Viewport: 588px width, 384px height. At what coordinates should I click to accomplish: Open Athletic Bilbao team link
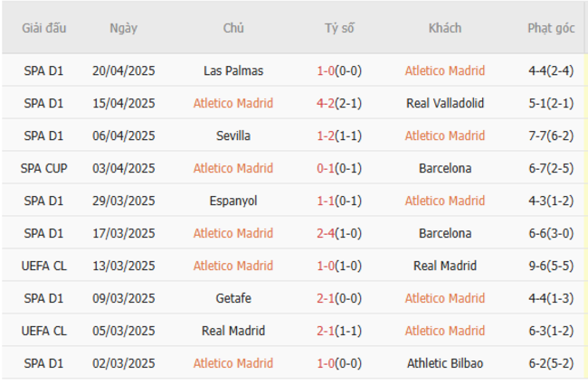point(445,363)
